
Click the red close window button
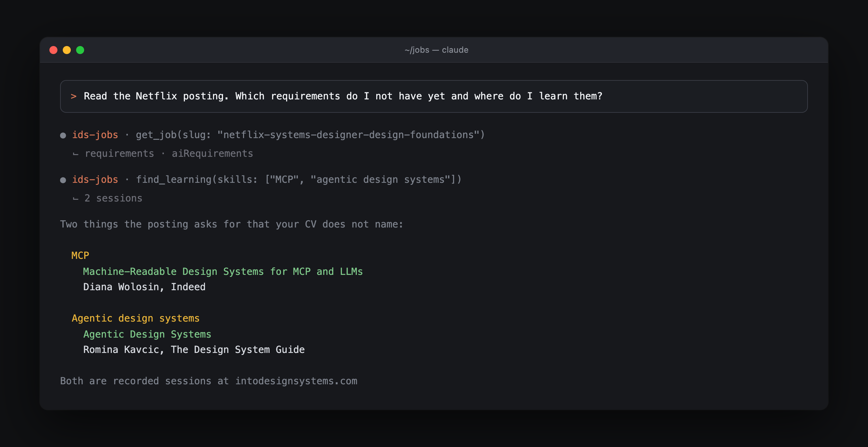pyautogui.click(x=53, y=50)
